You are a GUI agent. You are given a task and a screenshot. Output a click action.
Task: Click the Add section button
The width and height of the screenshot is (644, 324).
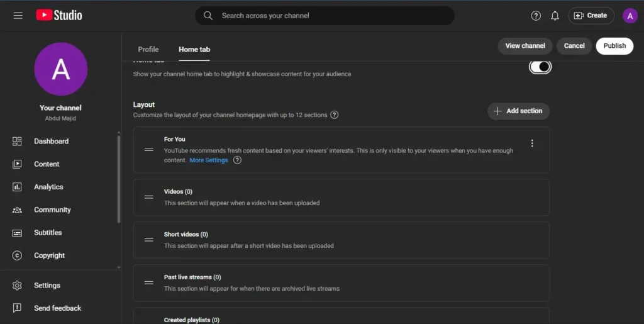518,111
